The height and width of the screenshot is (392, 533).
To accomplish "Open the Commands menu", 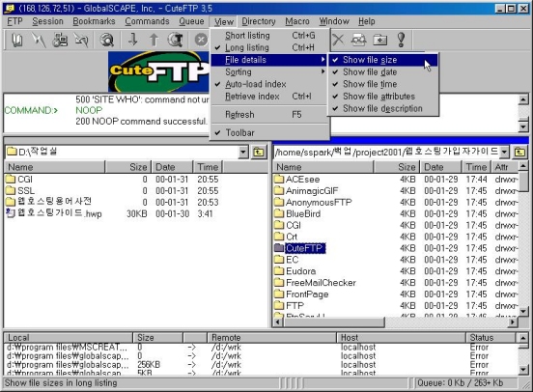I will 147,21.
